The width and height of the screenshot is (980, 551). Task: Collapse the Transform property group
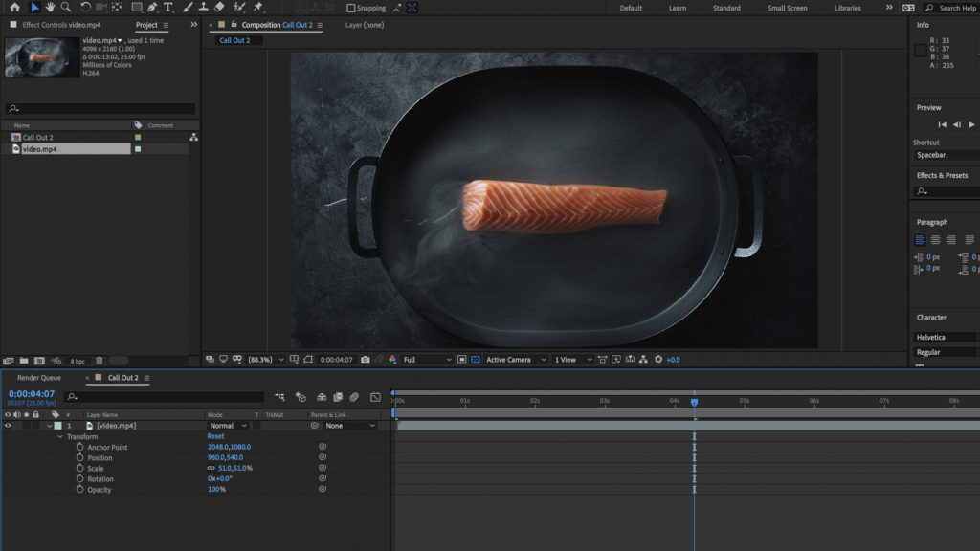pyautogui.click(x=59, y=437)
